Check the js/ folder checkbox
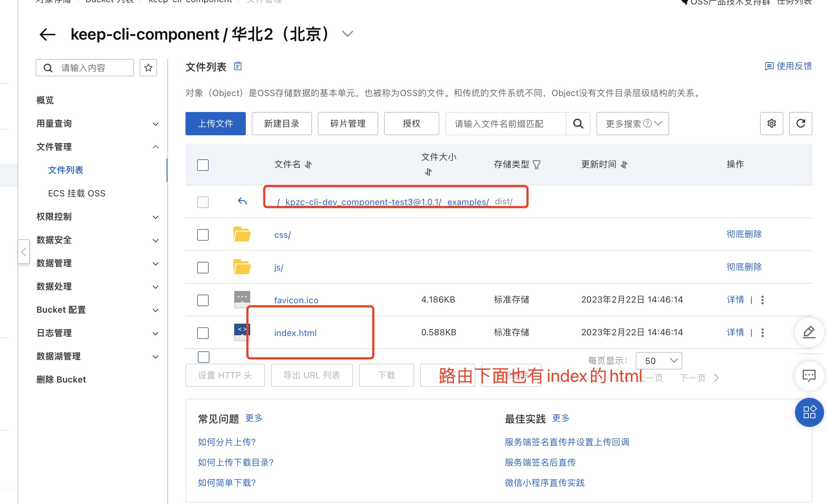The image size is (827, 504). pos(203,267)
